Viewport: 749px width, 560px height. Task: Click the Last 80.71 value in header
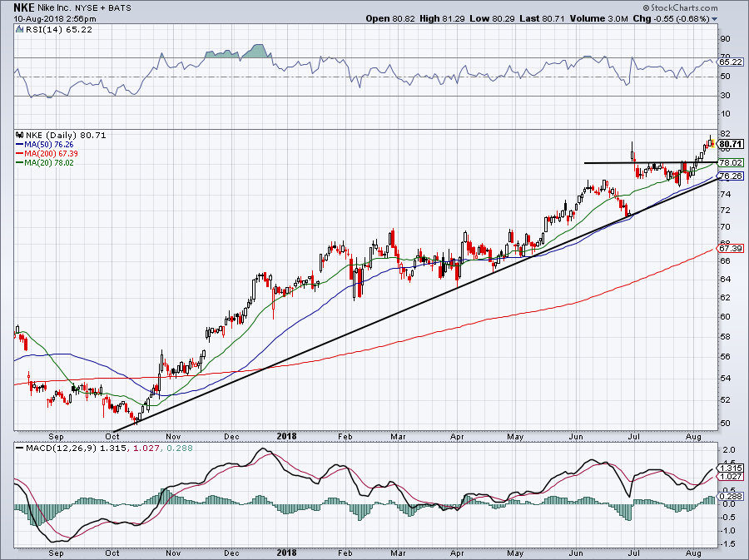[x=542, y=18]
